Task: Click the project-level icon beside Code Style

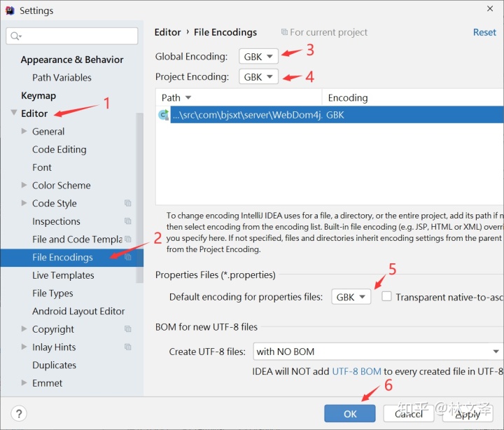Action: pos(128,203)
